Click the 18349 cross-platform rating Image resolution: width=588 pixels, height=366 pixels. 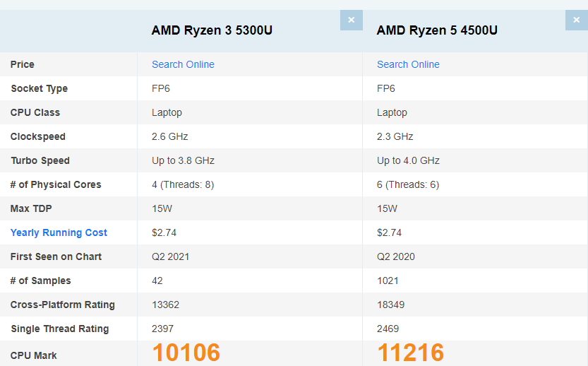click(x=390, y=305)
